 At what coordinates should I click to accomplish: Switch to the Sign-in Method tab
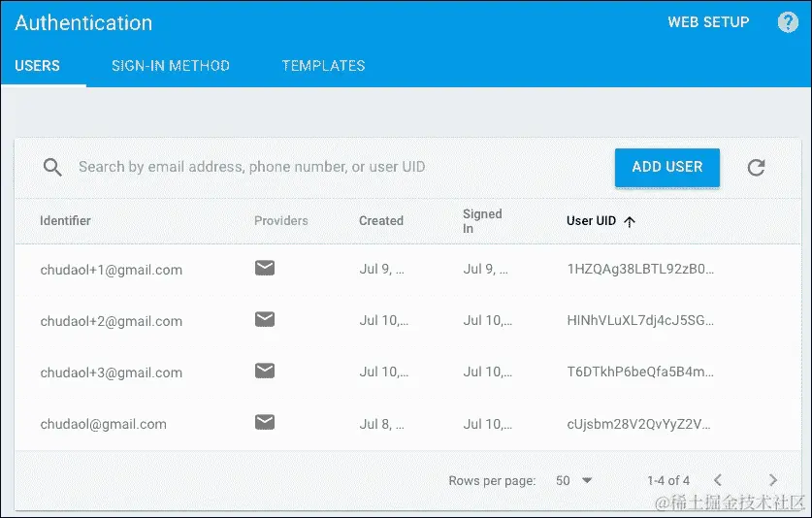click(171, 66)
